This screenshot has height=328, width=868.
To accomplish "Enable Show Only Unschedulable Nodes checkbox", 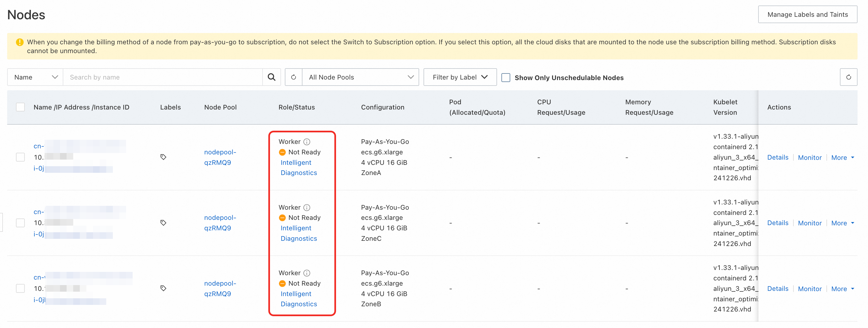I will click(506, 77).
